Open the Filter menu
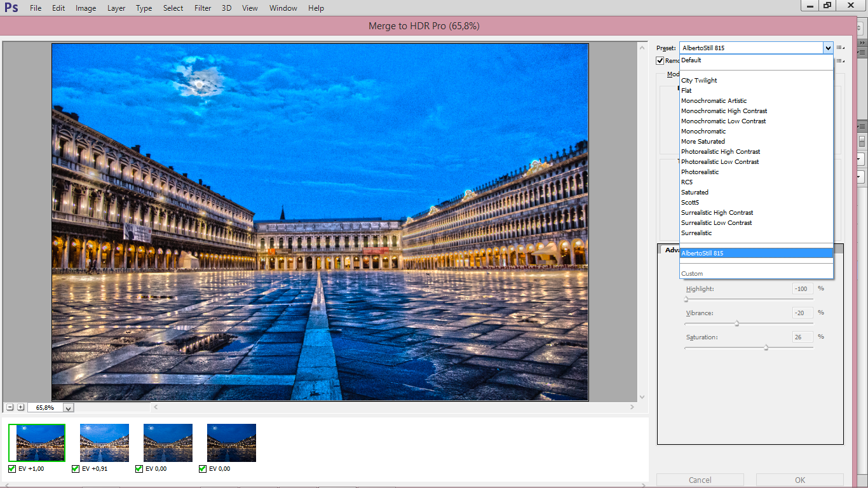 203,8
